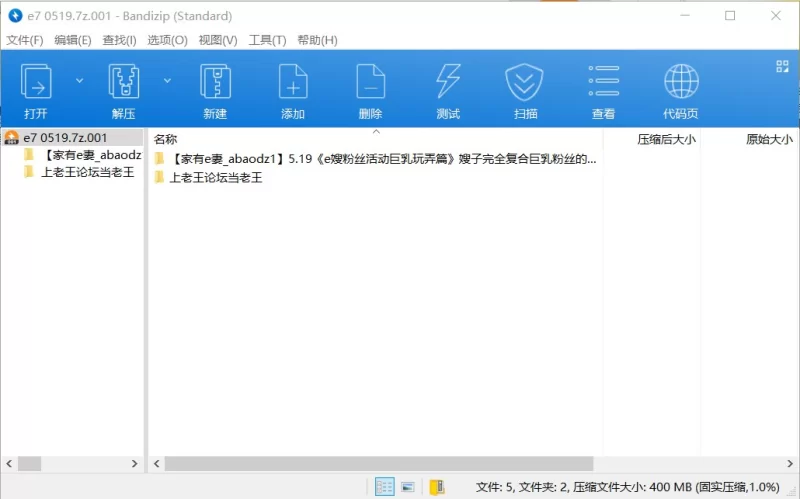Open the Options (选项) menu

pos(167,40)
